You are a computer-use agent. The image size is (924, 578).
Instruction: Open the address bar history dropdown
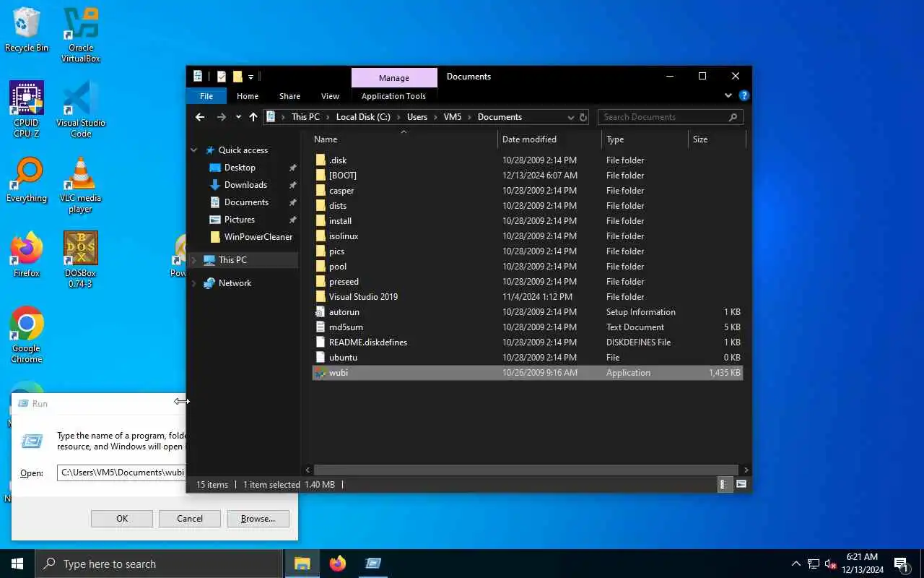pos(571,117)
